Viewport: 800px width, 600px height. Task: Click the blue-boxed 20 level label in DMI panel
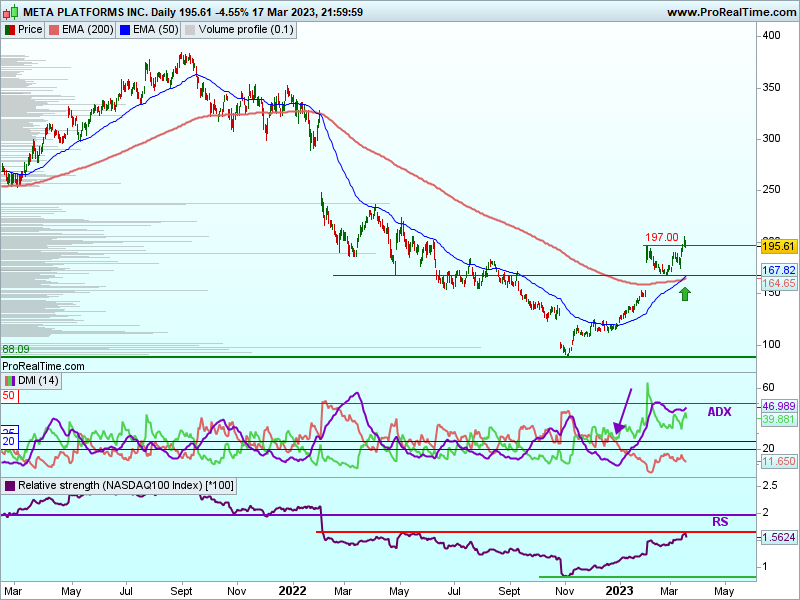tap(9, 441)
